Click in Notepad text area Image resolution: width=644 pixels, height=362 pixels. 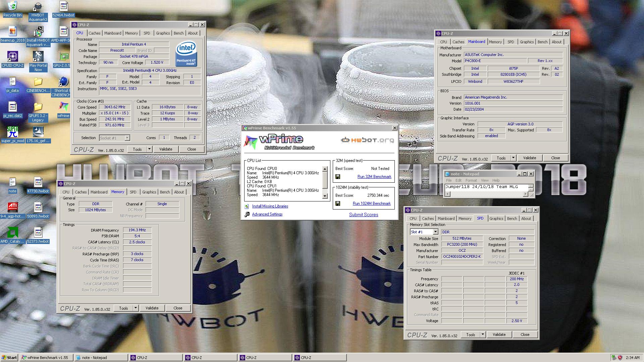tap(486, 187)
